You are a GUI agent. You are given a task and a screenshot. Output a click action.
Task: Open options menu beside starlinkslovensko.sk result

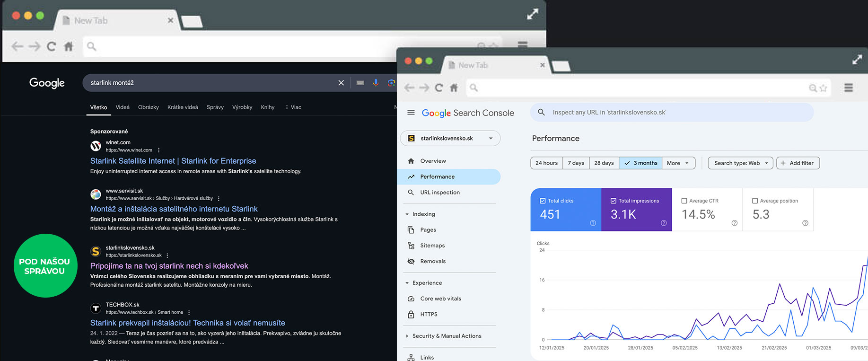[x=167, y=255]
